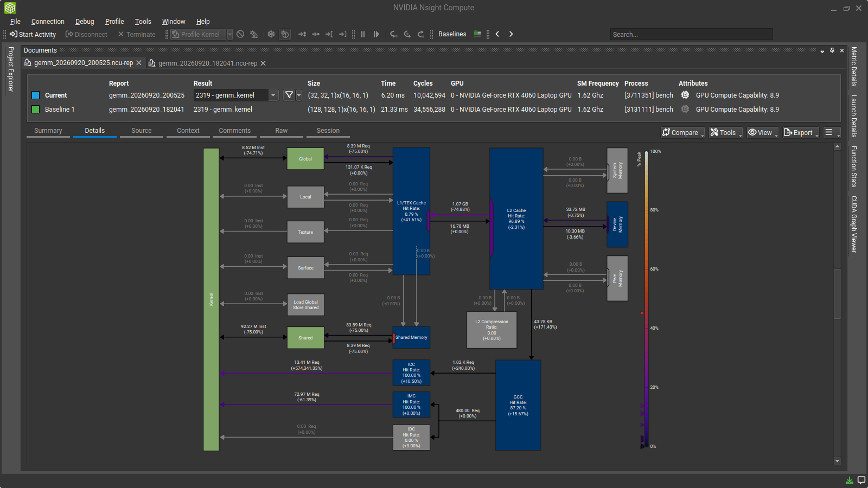The width and height of the screenshot is (868, 488).
Task: Click the Terminate toolbar button
Action: coord(137,34)
